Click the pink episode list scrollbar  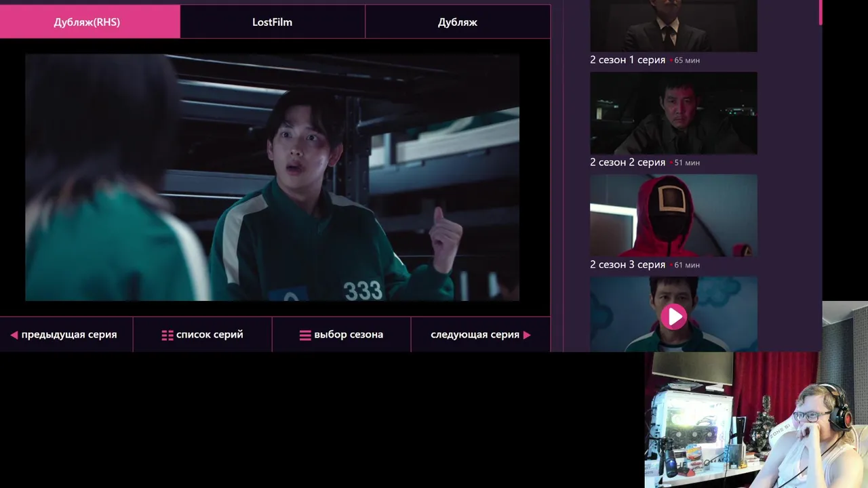pyautogui.click(x=821, y=12)
